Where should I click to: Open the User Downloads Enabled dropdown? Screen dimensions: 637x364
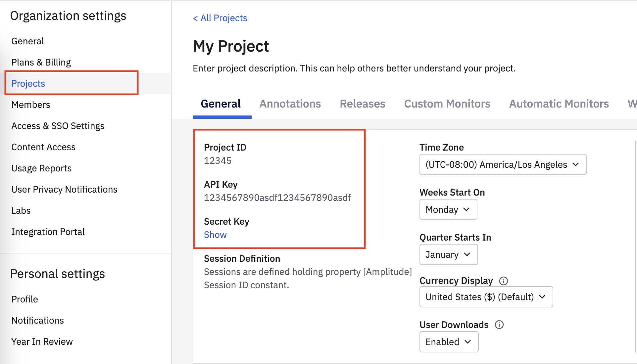coord(449,342)
